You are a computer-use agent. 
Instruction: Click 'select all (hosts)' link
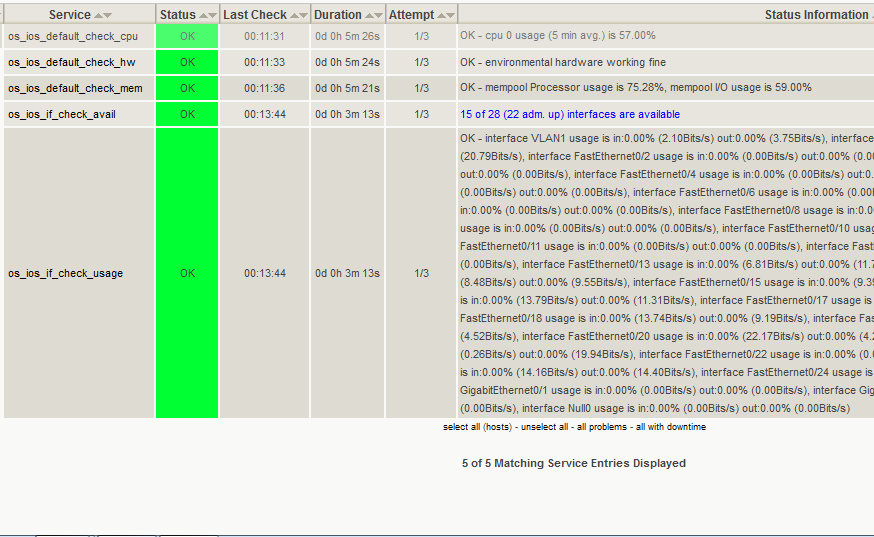point(476,427)
